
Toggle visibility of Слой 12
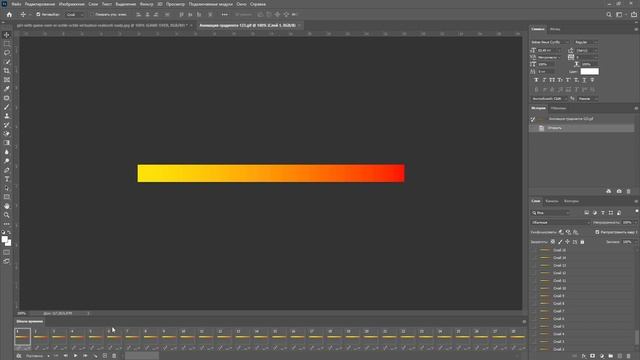(534, 273)
